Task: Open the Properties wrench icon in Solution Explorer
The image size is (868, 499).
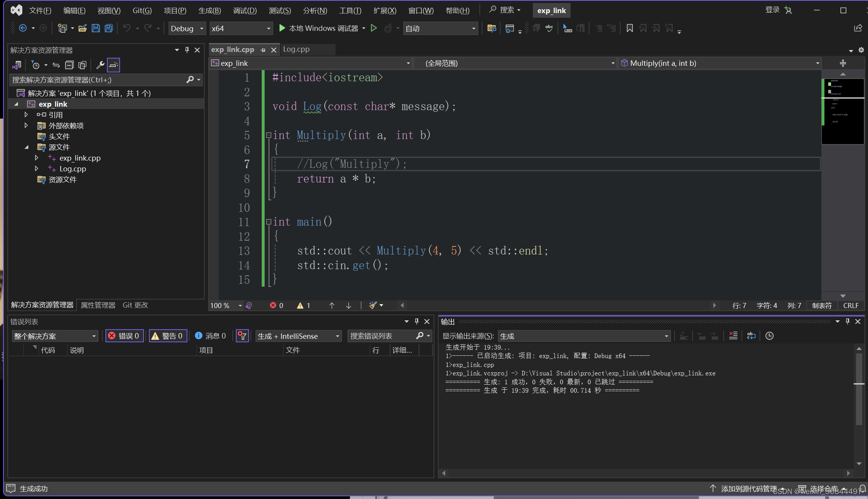Action: (100, 65)
